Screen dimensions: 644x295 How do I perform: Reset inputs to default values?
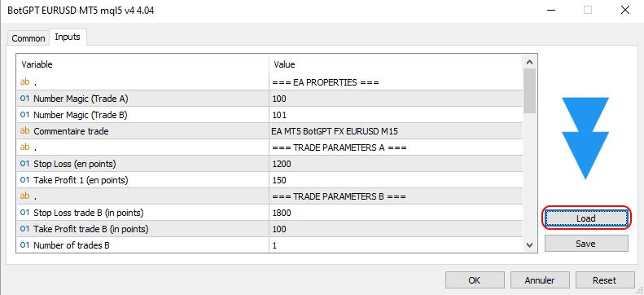(x=605, y=280)
